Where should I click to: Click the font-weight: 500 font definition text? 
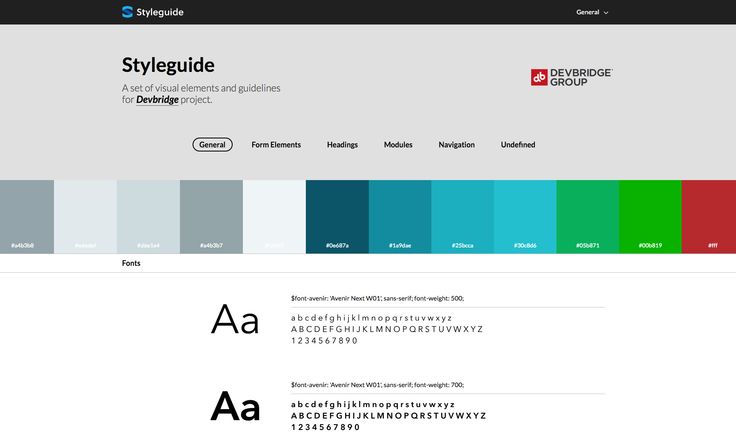(x=377, y=298)
